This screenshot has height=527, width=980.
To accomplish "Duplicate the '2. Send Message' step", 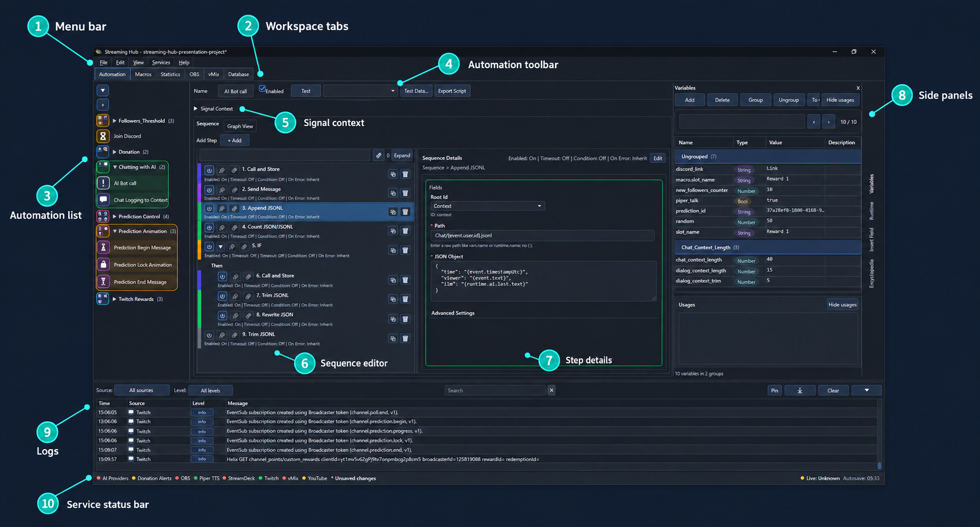I will (x=393, y=193).
